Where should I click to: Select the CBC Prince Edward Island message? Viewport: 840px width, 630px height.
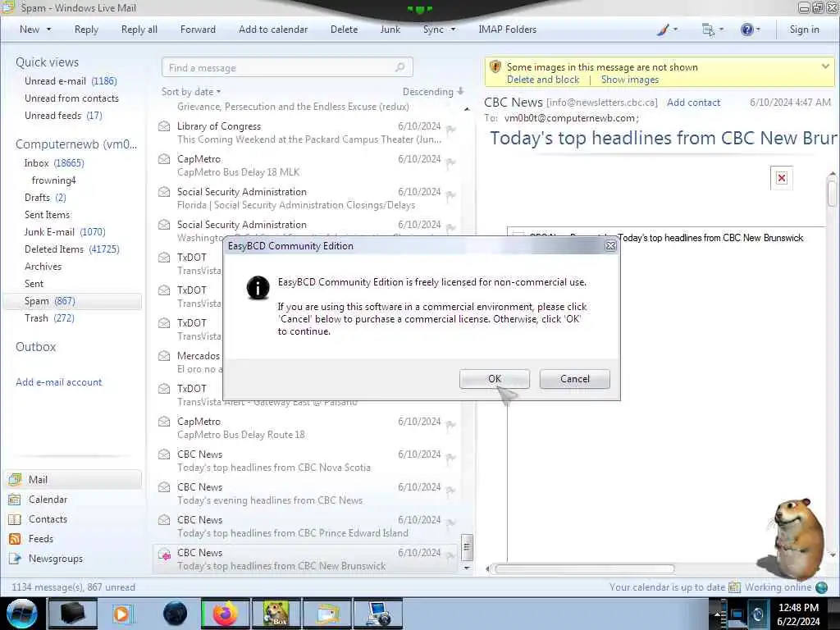pos(306,526)
